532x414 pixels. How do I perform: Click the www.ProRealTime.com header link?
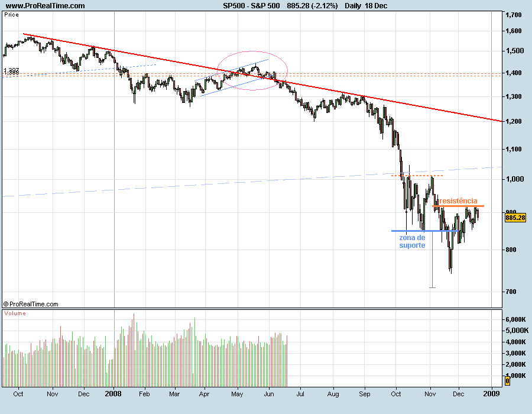click(x=45, y=5)
